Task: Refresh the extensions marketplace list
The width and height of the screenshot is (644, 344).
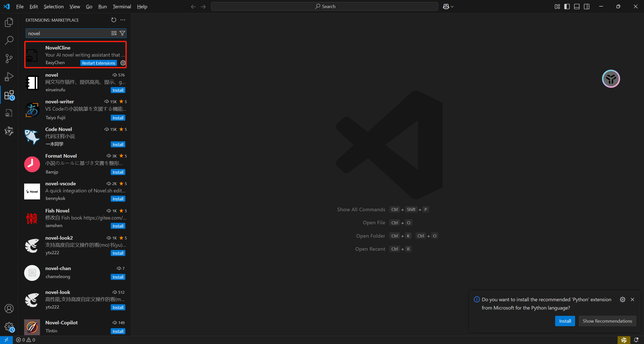Action: click(x=114, y=20)
